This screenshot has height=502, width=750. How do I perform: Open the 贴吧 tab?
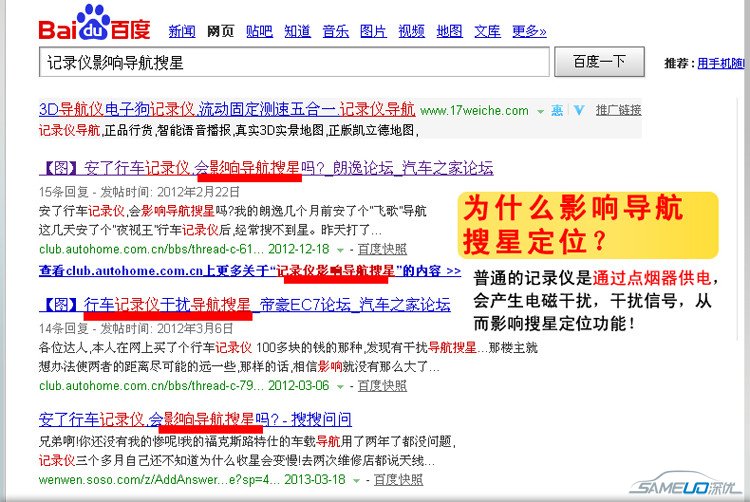click(259, 32)
